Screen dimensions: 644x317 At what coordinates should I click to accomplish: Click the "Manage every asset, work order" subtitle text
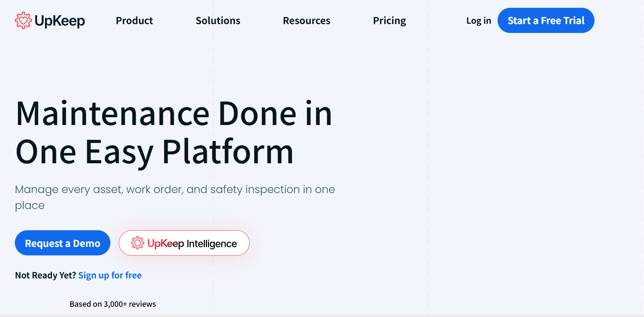[175, 197]
